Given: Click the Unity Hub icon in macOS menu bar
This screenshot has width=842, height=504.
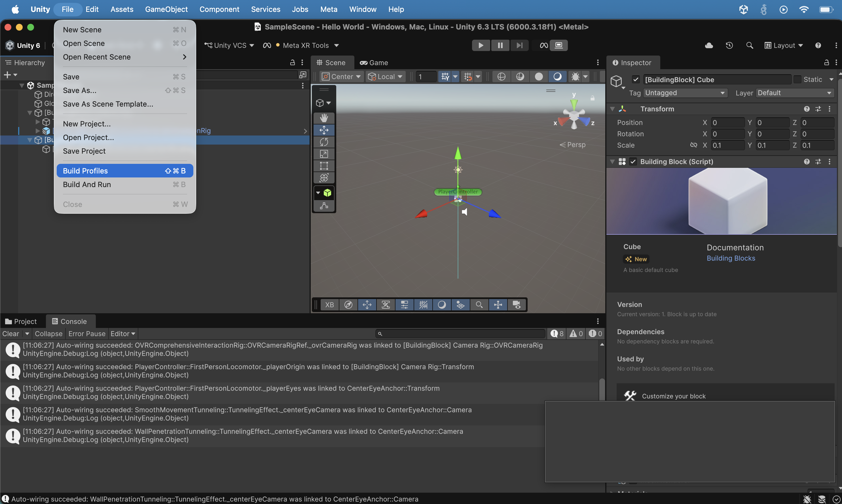Looking at the screenshot, I should tap(744, 9).
